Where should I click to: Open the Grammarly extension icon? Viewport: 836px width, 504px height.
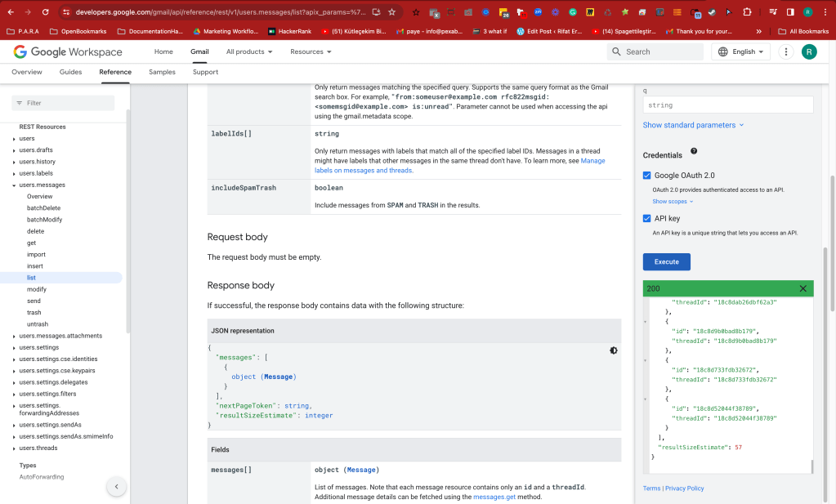[573, 11]
